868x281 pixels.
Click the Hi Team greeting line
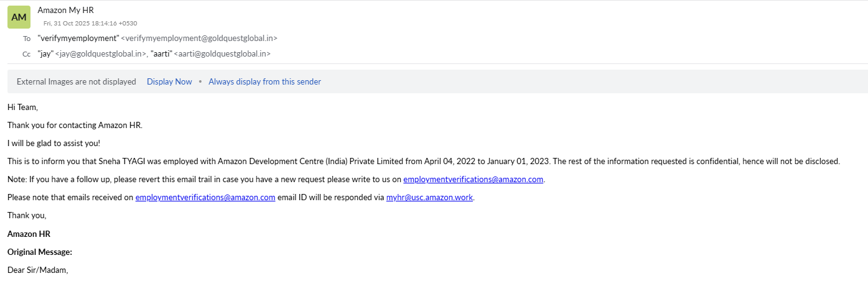pos(22,107)
